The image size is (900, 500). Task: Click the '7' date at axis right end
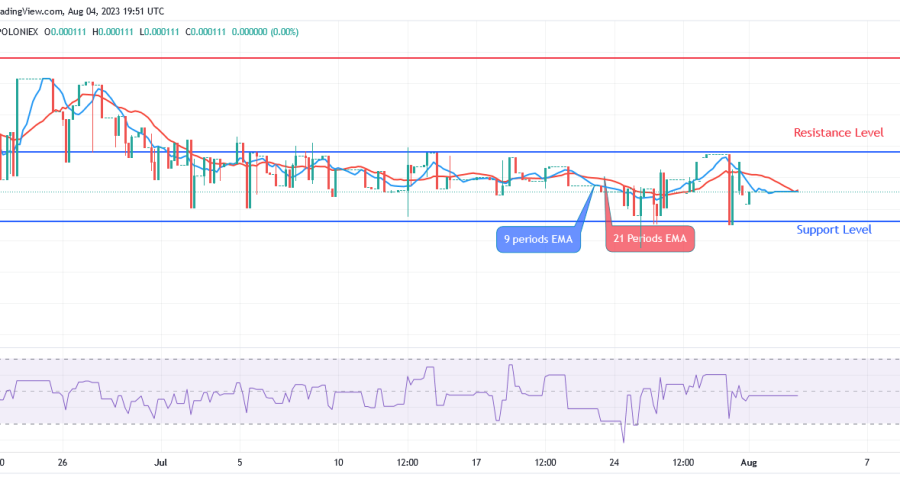[x=867, y=463]
